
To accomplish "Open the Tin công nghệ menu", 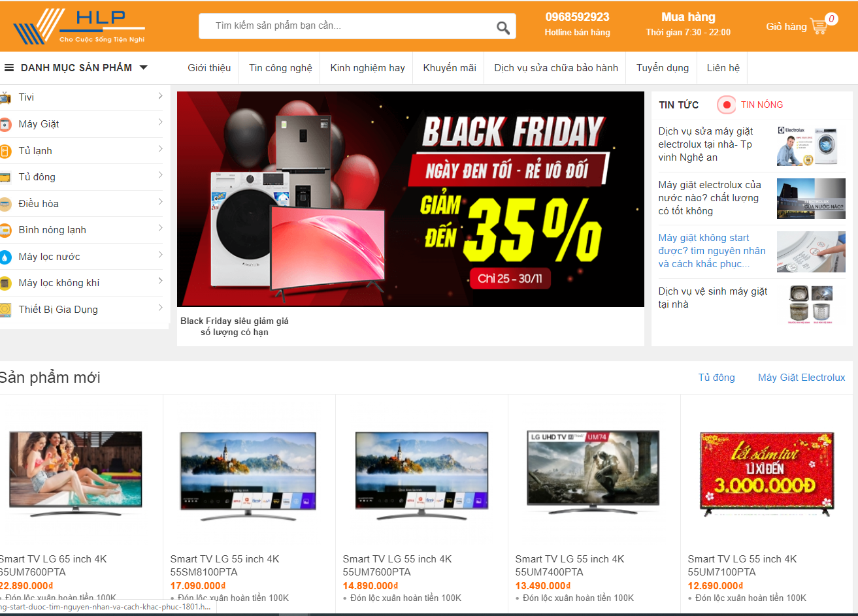I will (280, 68).
